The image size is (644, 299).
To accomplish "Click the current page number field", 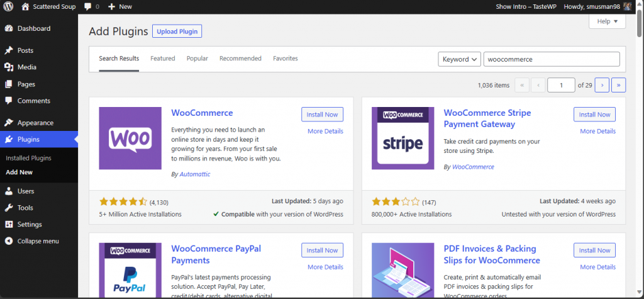I will [x=561, y=85].
